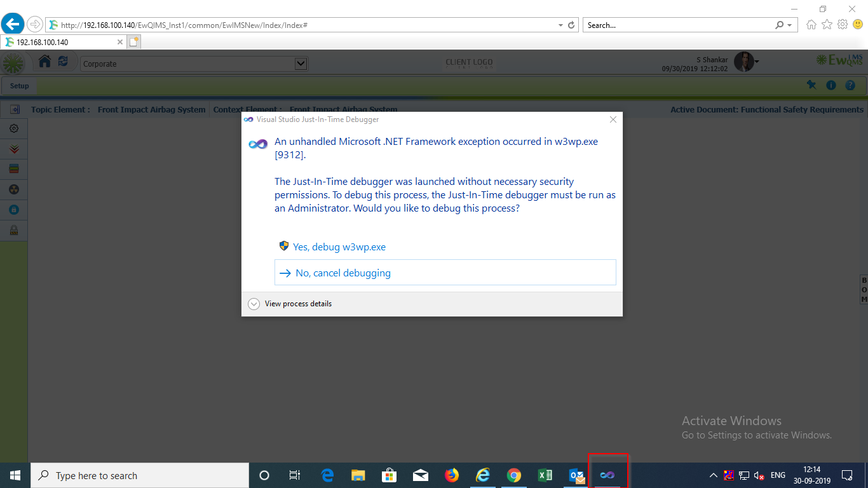Open the address bar history dropdown
Viewport: 868px width, 488px height.
[x=560, y=25]
